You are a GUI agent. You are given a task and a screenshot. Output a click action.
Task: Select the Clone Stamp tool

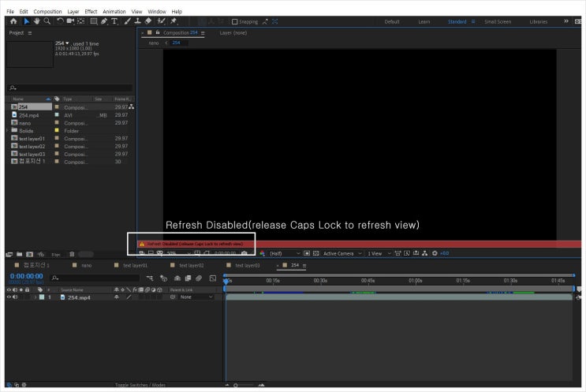tap(137, 21)
